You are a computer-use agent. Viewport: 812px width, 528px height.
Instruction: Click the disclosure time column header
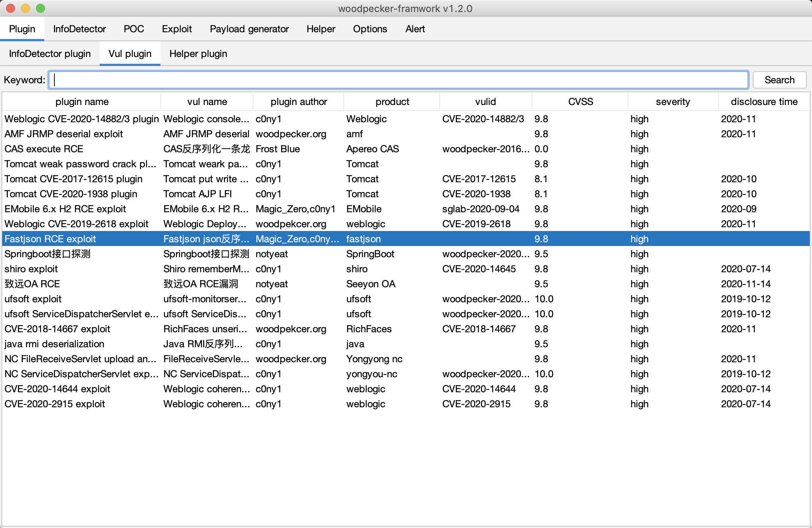click(764, 102)
